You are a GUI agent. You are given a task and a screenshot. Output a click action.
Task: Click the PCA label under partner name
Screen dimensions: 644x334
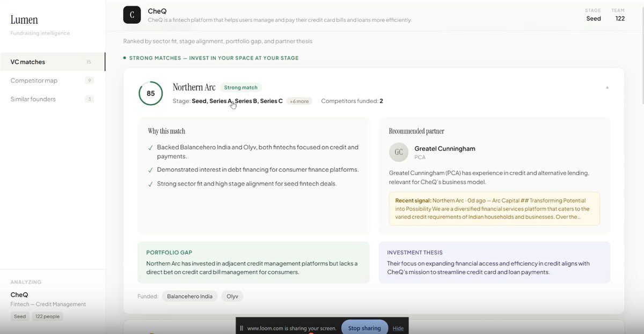click(x=420, y=158)
